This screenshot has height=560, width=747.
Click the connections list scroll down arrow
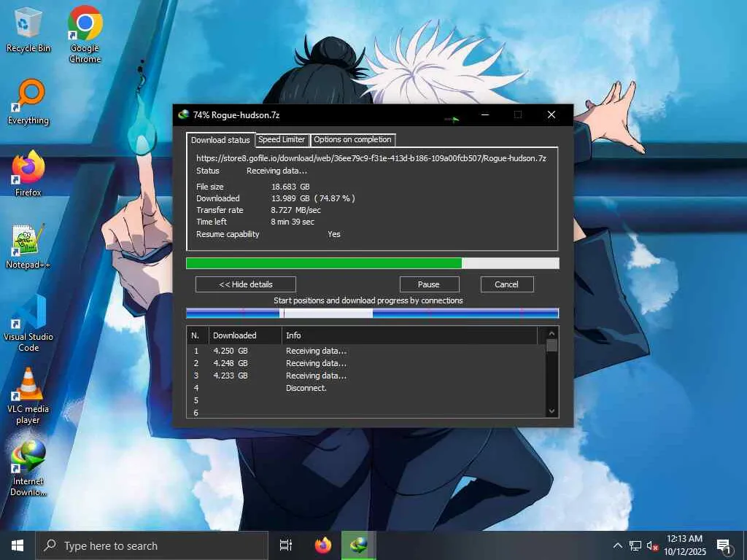(551, 411)
